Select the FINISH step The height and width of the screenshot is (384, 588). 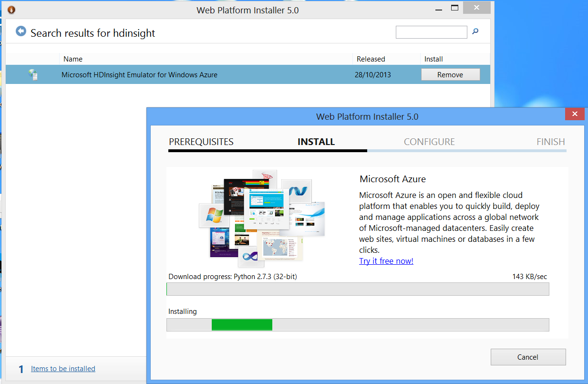point(551,142)
